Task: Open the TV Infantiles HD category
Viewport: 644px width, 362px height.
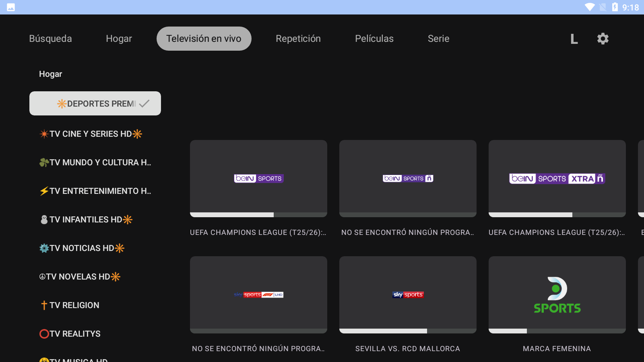Action: (x=86, y=220)
